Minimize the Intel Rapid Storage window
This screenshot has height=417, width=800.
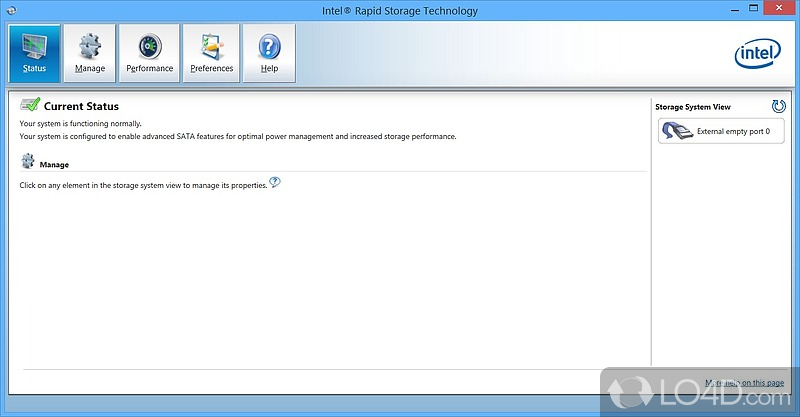(735, 9)
